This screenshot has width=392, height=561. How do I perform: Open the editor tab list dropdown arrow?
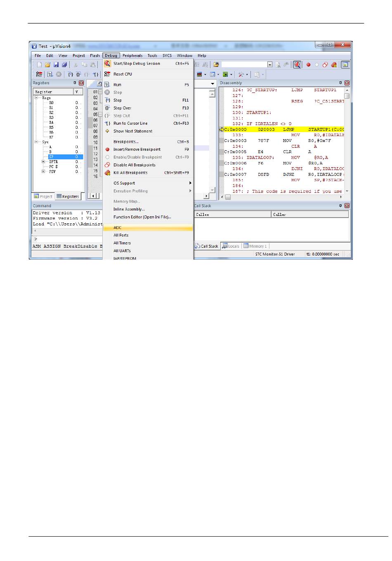tap(213, 84)
